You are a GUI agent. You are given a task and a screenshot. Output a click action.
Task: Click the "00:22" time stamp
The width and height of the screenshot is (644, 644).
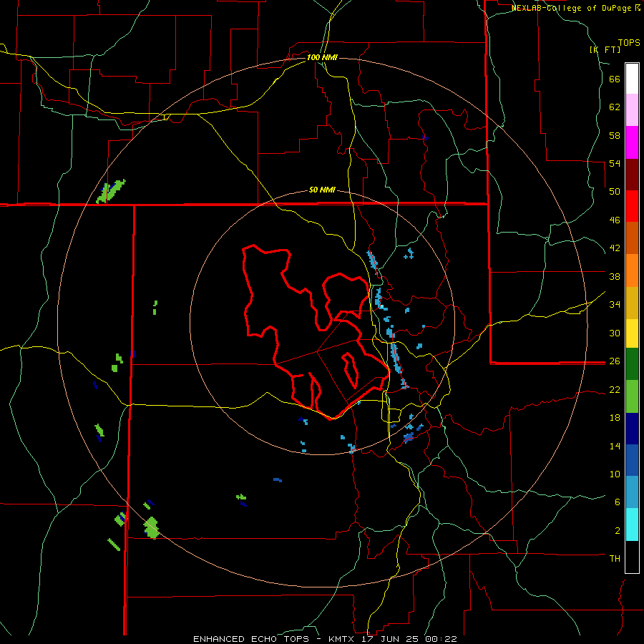[441, 639]
